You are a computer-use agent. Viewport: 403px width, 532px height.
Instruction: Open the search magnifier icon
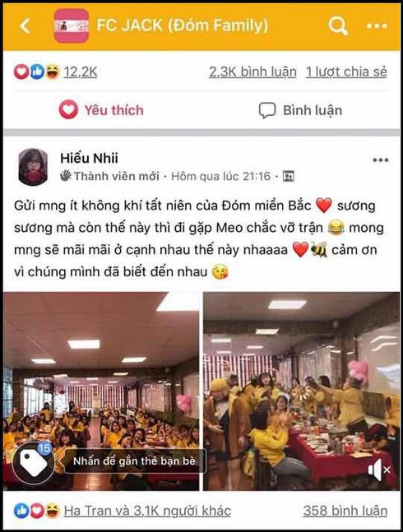click(x=338, y=25)
